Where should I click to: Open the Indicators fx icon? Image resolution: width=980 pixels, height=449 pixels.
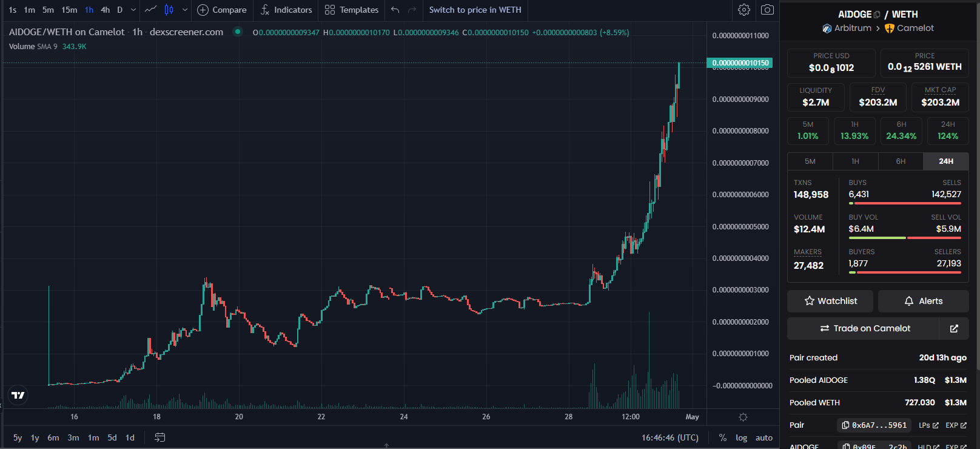click(265, 10)
